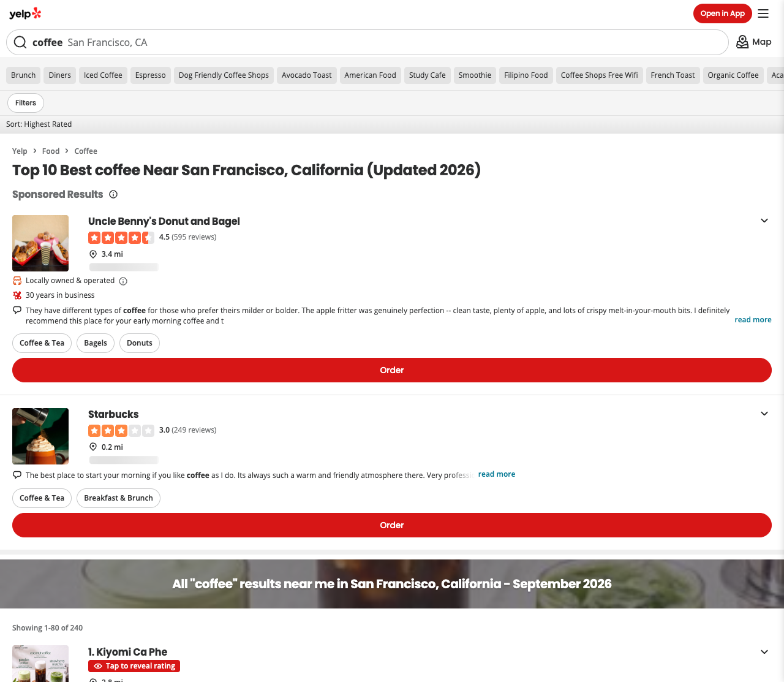
Task: Click read more on Starbucks review
Action: [497, 474]
